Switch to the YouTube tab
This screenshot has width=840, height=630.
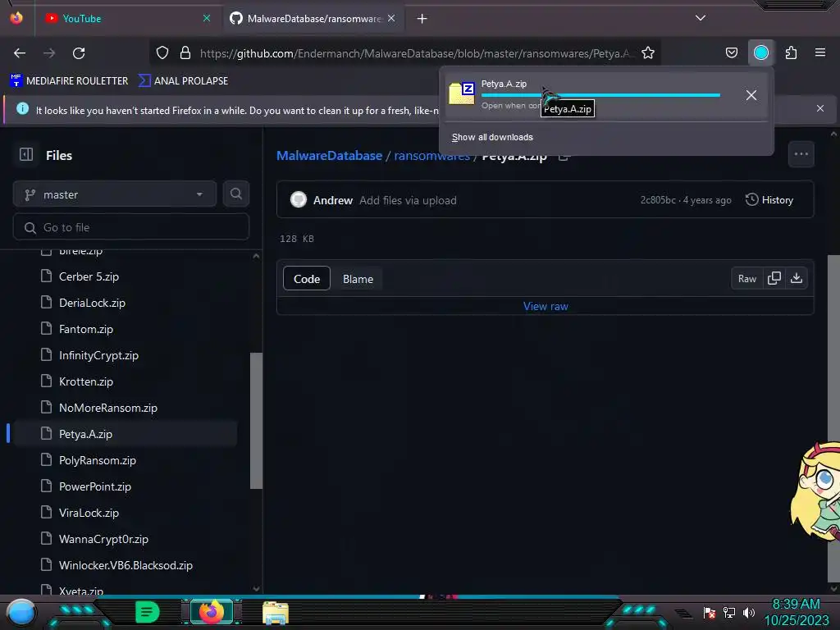pyautogui.click(x=127, y=19)
